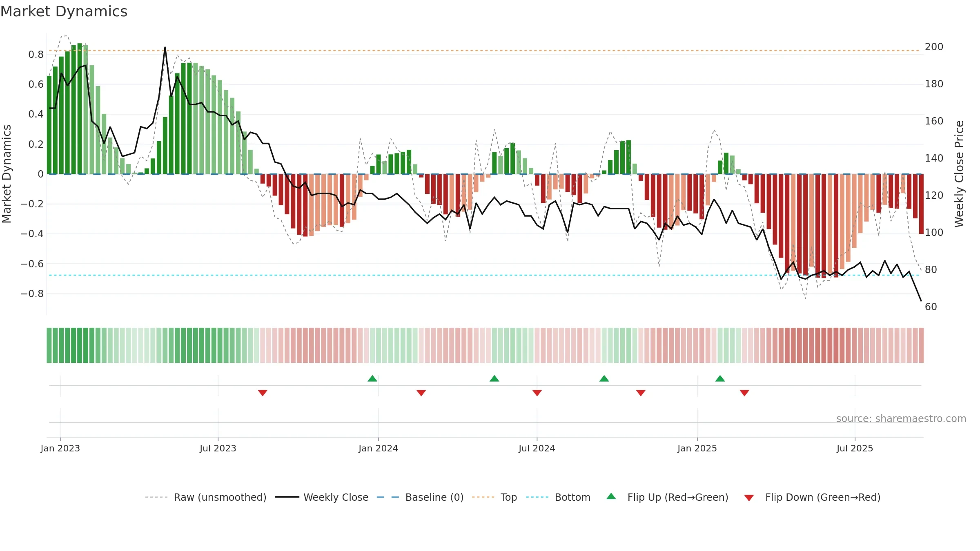Select flip-up marker after Jan 2025
The image size is (980, 551).
pos(720,378)
